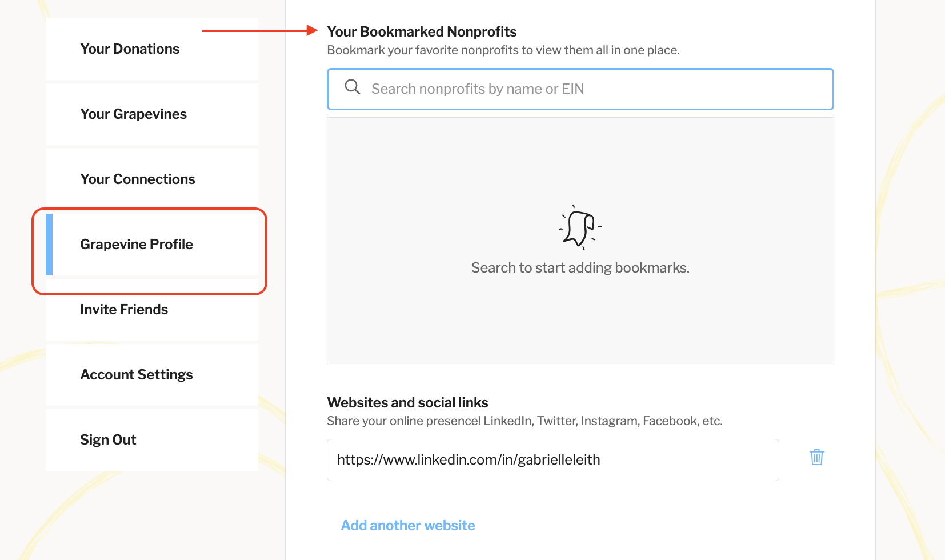The height and width of the screenshot is (560, 945).
Task: Click the red arrow annotation
Action: 260,30
